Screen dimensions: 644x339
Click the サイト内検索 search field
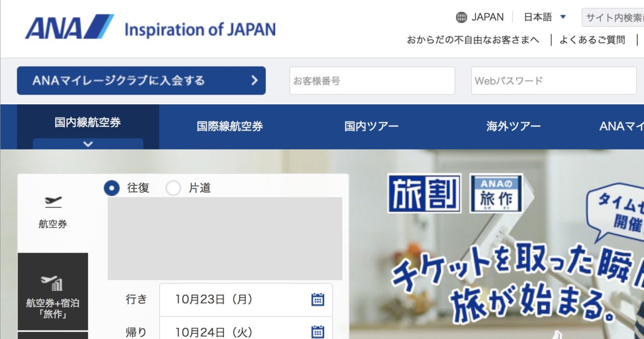[x=613, y=18]
